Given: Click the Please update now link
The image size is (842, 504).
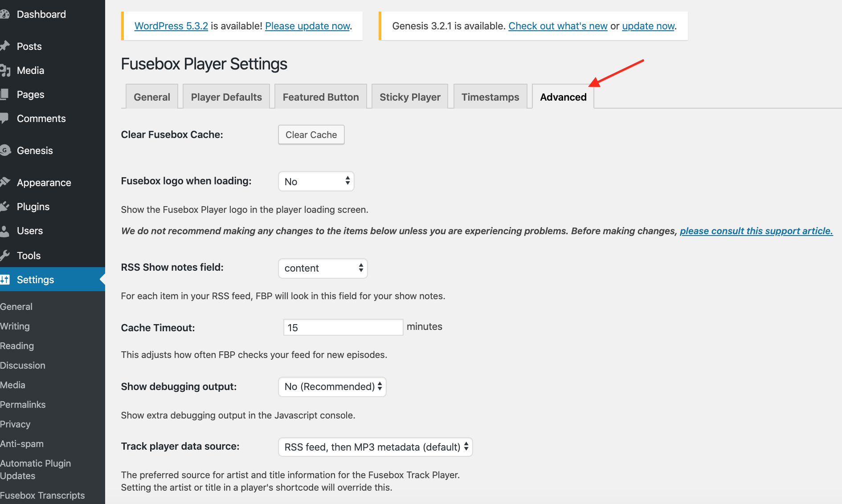Looking at the screenshot, I should click(x=307, y=26).
